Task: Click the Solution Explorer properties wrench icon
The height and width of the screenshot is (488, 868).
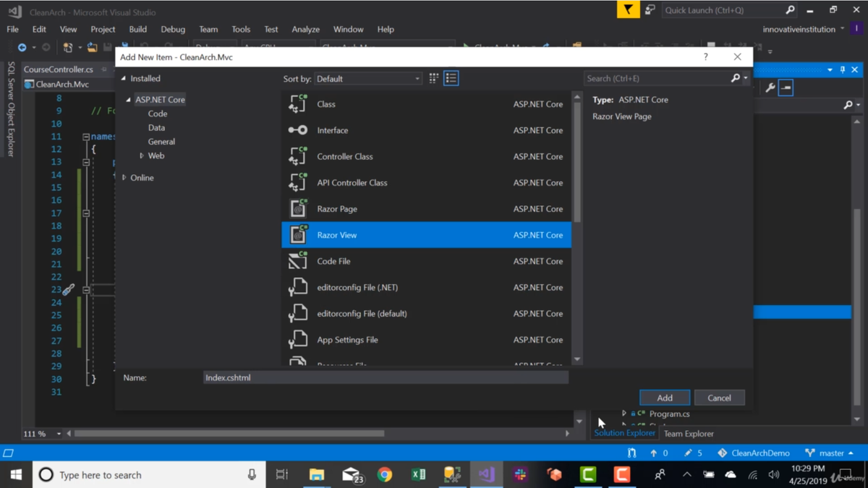Action: [770, 87]
